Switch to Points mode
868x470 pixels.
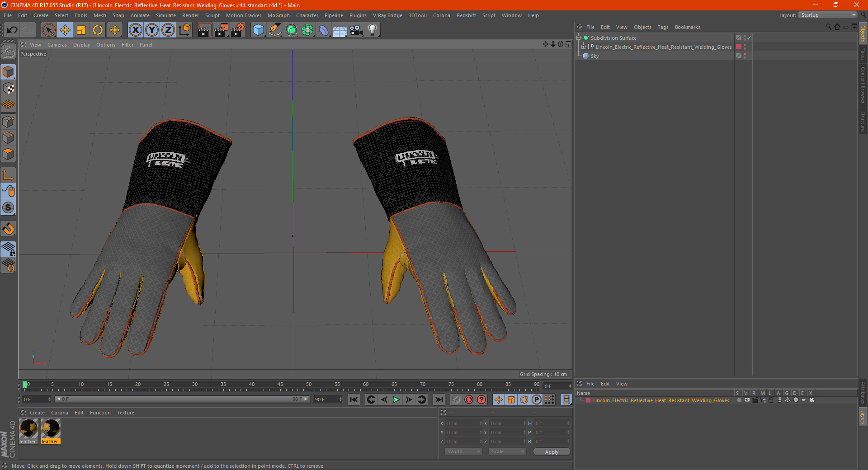tap(8, 122)
